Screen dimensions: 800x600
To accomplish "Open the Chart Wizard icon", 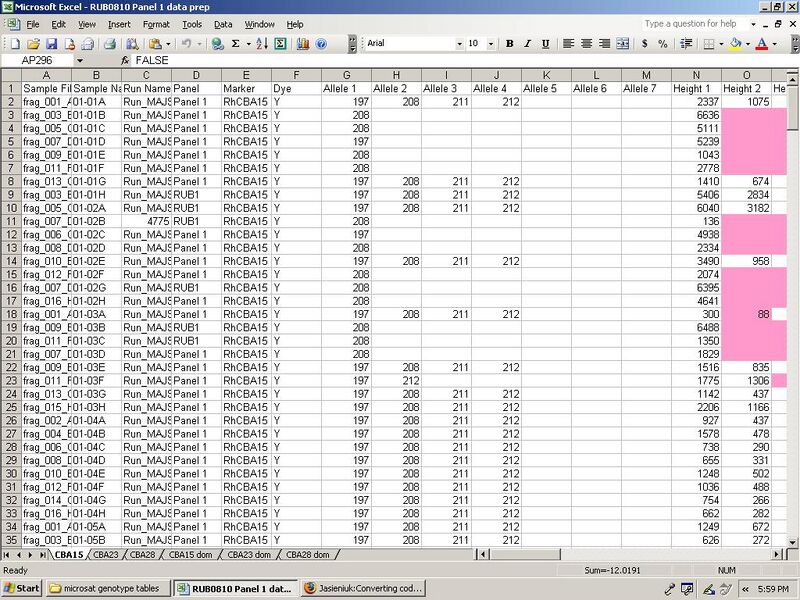I will tap(303, 46).
